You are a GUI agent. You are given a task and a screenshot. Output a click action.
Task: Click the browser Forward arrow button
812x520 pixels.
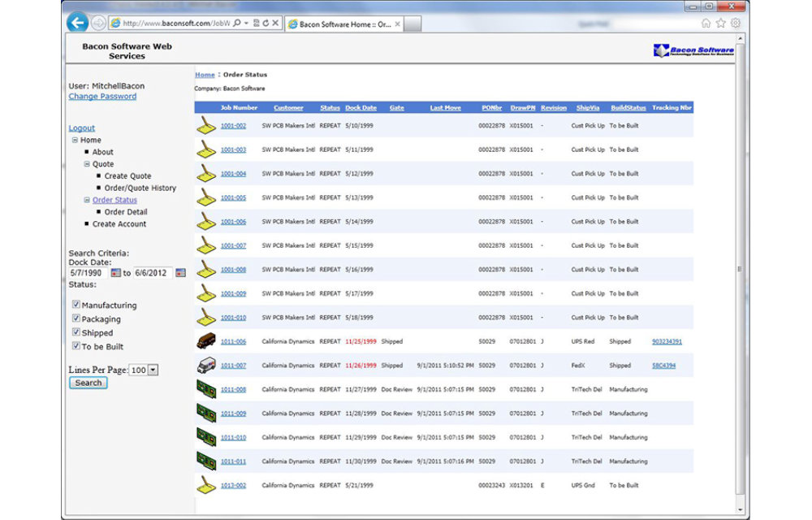(x=98, y=24)
